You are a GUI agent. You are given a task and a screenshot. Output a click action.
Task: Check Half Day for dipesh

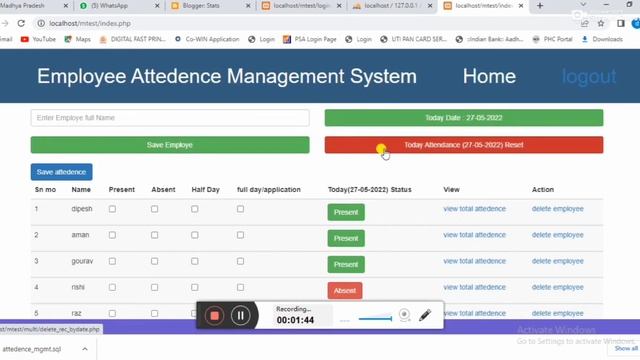click(x=195, y=209)
